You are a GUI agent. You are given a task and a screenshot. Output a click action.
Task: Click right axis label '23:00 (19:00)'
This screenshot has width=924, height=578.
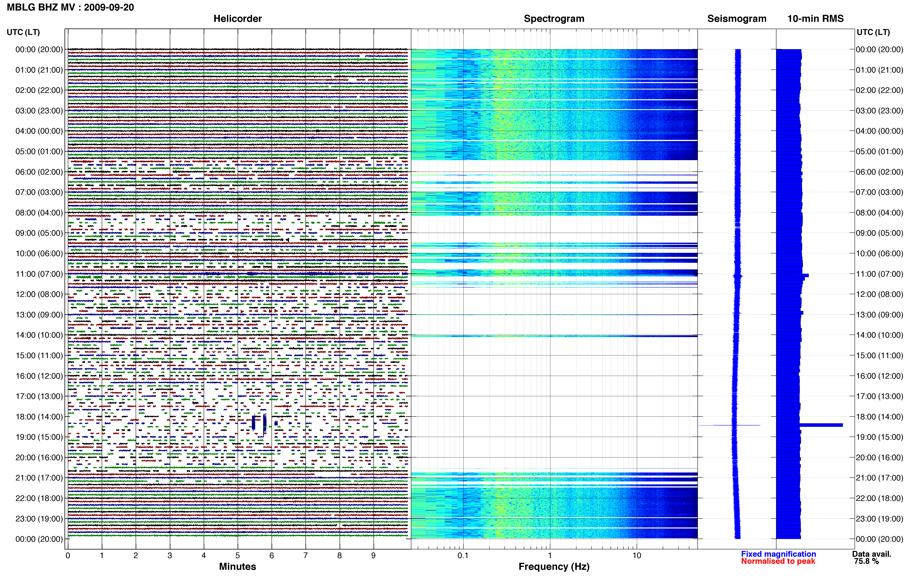click(879, 519)
